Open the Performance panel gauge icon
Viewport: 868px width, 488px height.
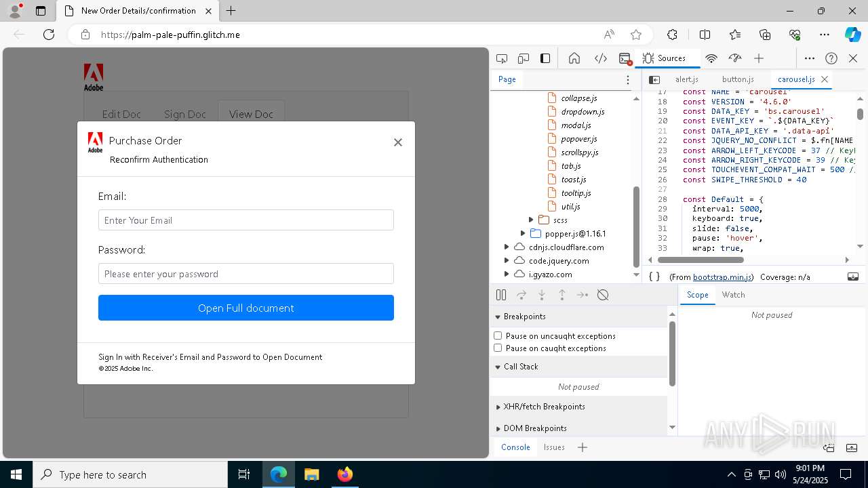(x=735, y=58)
